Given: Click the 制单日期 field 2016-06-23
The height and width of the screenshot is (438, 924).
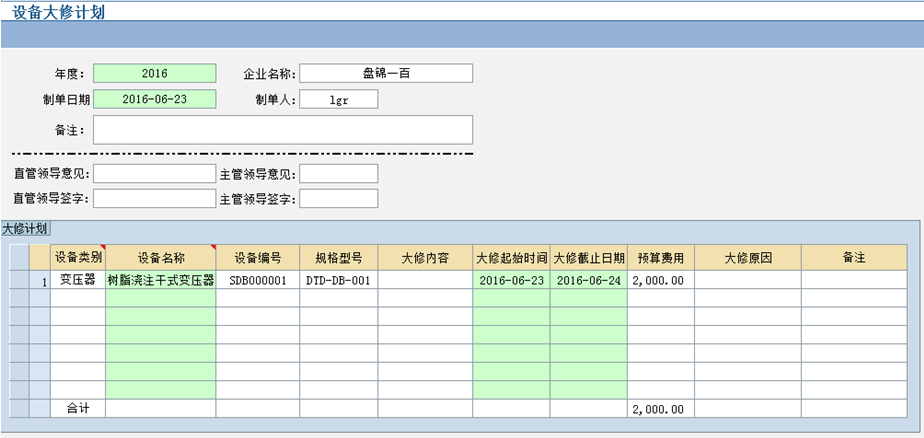Looking at the screenshot, I should [x=154, y=99].
